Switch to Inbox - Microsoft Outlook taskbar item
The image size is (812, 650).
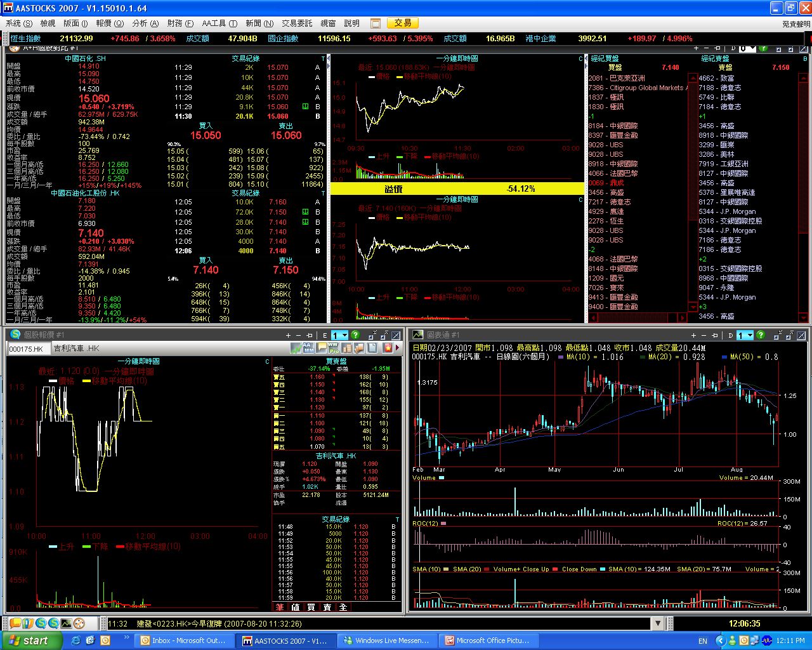click(x=183, y=640)
